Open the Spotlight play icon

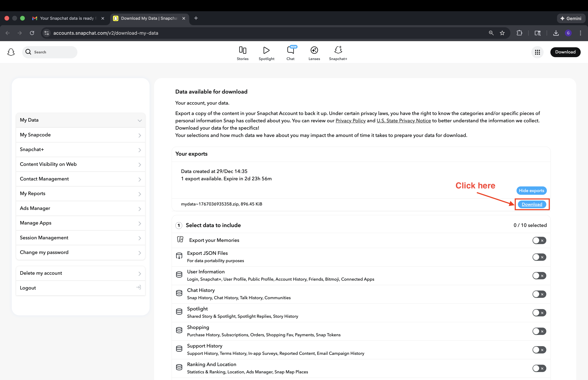pyautogui.click(x=266, y=50)
